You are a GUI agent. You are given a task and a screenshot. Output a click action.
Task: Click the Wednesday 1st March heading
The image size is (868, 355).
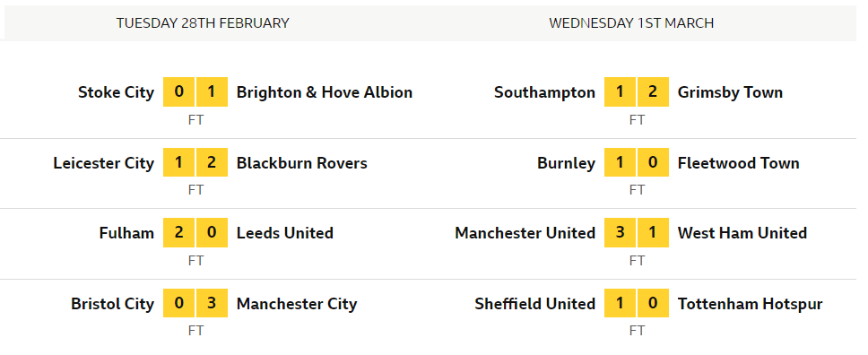631,23
